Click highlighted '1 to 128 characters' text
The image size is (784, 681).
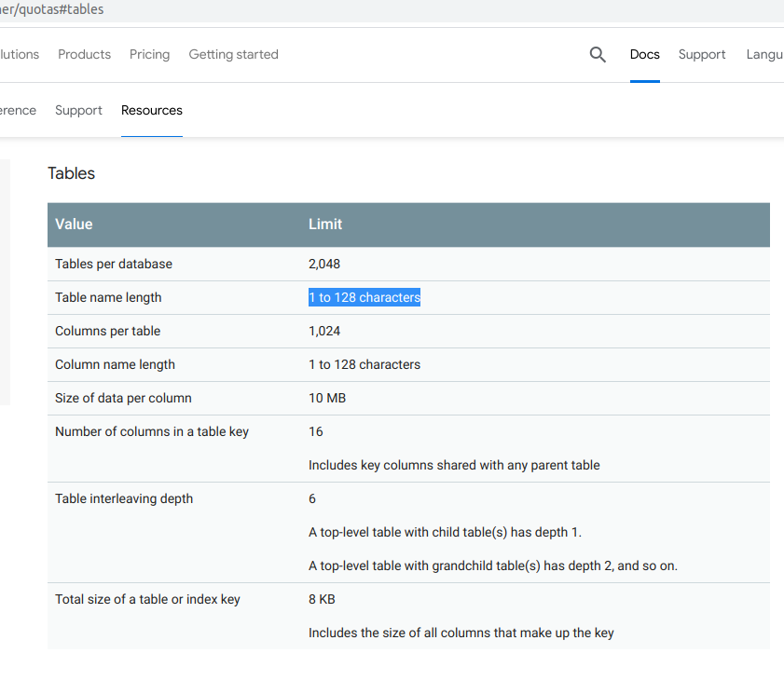pos(364,298)
